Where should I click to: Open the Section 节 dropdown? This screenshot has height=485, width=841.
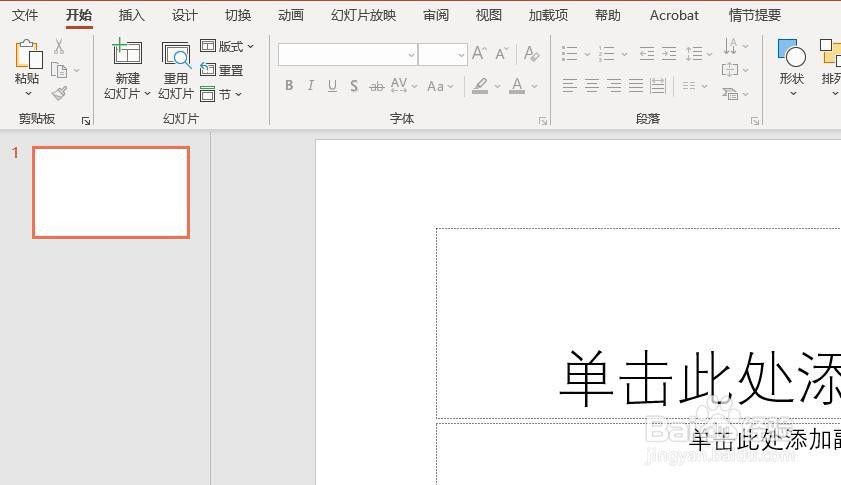[221, 94]
